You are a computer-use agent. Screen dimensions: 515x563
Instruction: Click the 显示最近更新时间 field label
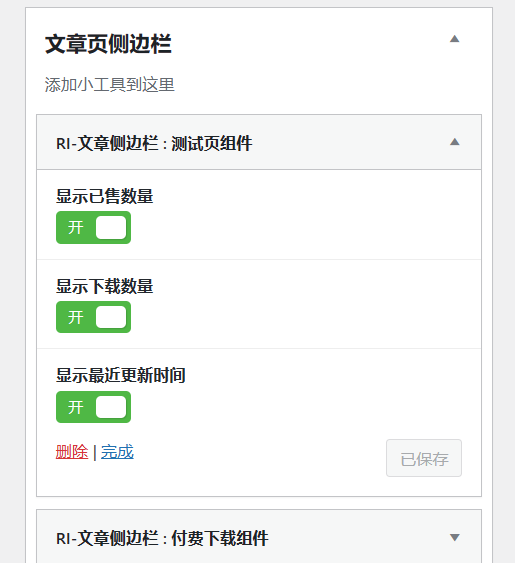(x=121, y=375)
